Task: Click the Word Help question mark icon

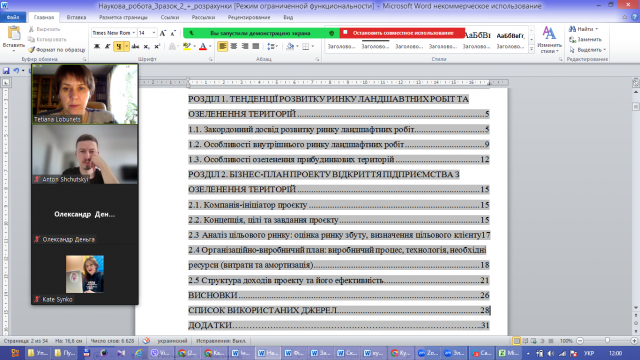Action: [x=634, y=17]
